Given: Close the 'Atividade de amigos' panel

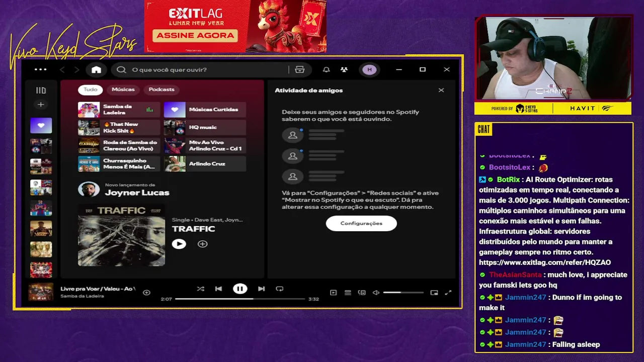Looking at the screenshot, I should click(x=441, y=90).
